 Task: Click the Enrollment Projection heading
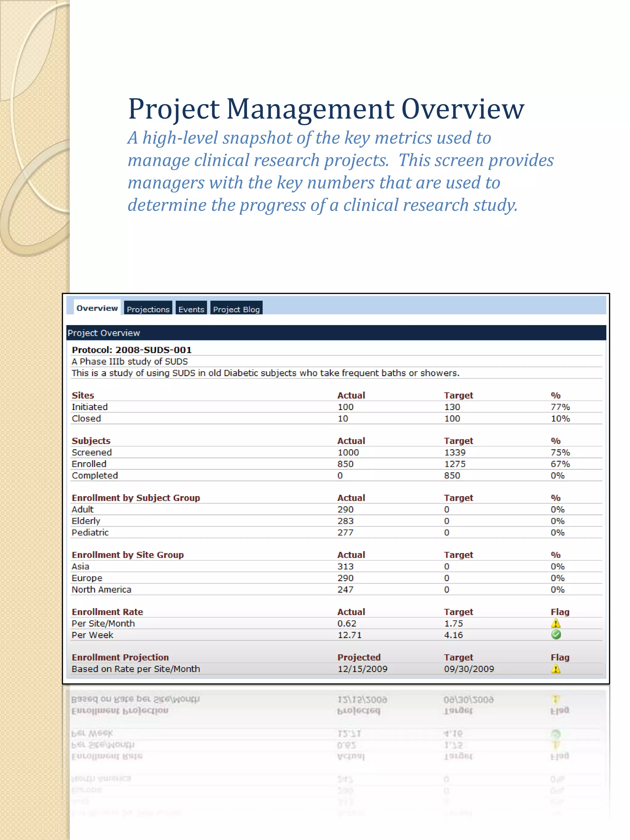pos(120,657)
